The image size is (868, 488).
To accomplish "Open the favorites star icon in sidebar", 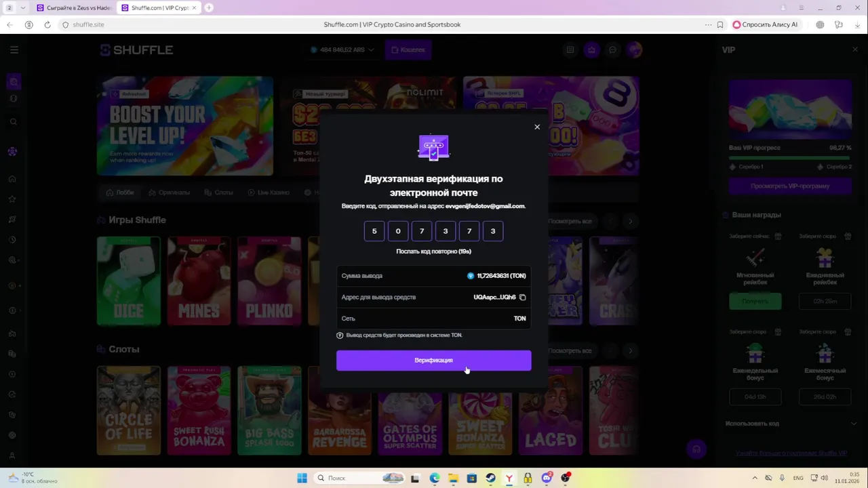I will tap(12, 199).
